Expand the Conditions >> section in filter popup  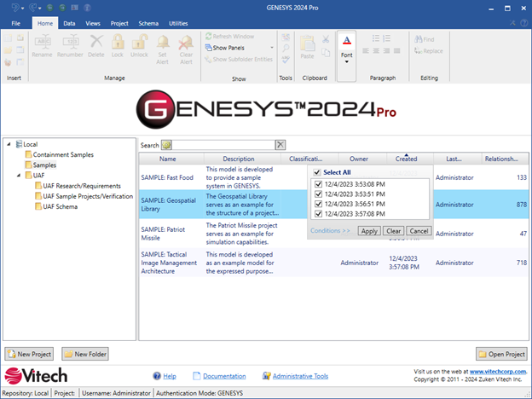click(x=330, y=231)
